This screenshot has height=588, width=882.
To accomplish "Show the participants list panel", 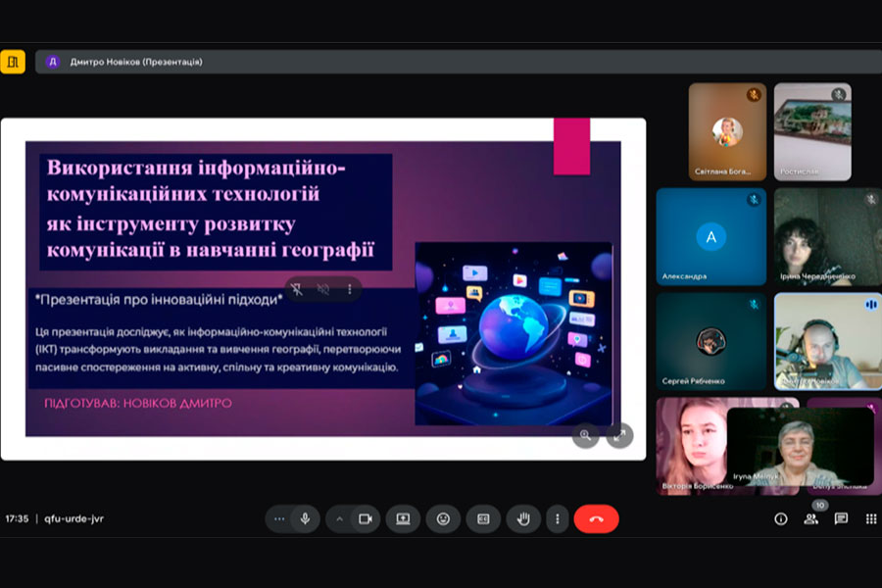I will coord(810,518).
